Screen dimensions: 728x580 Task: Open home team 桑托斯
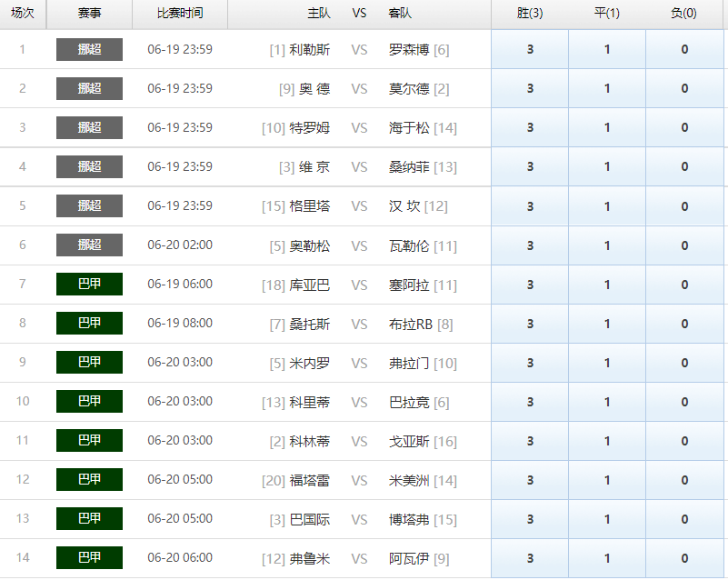[310, 324]
